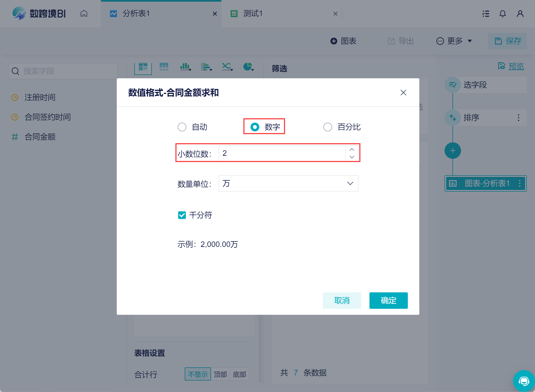Click the 取消 button

[x=342, y=300]
